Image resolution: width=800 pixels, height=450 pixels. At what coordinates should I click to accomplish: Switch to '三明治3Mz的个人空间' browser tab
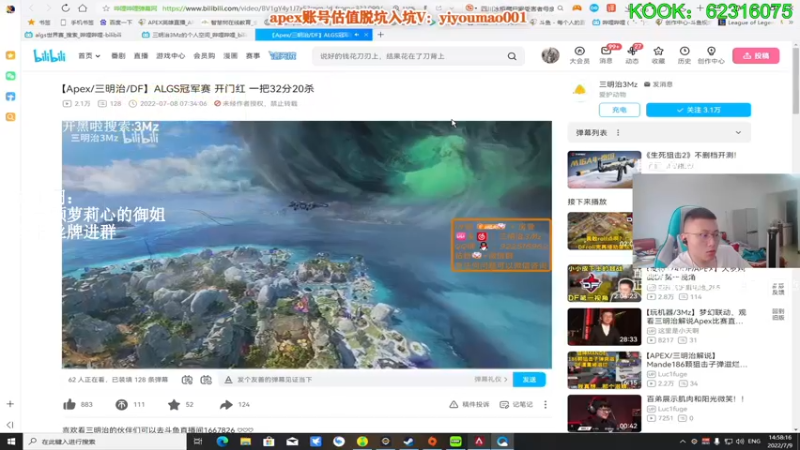[194, 35]
